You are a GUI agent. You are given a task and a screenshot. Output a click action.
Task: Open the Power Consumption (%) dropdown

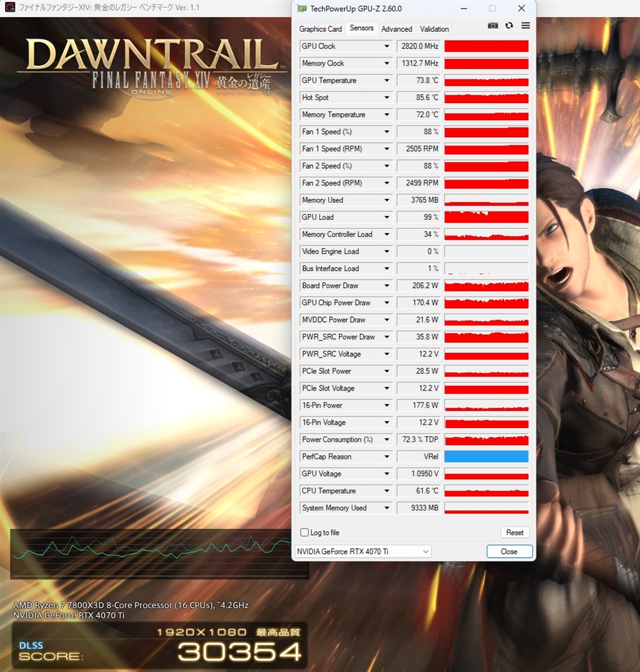coord(387,440)
